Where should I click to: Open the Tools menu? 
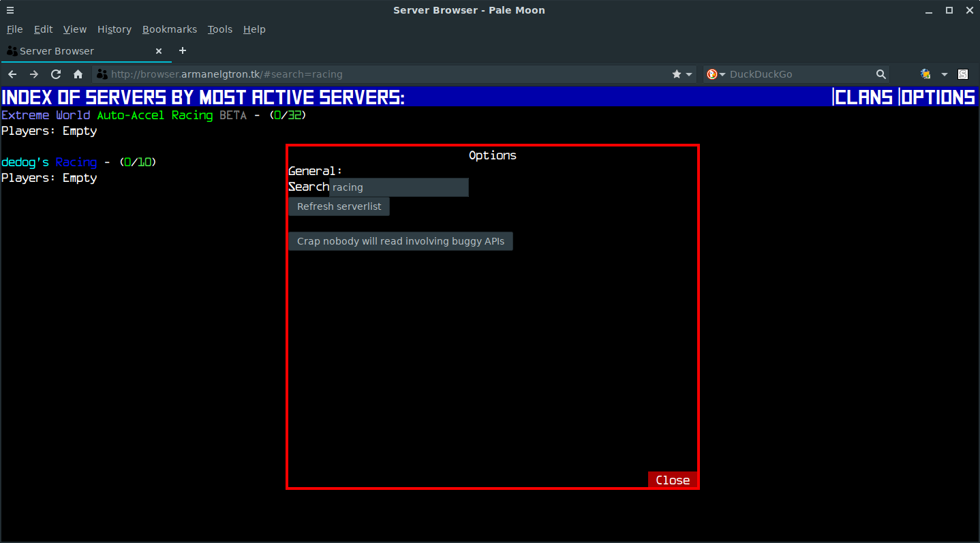219,29
